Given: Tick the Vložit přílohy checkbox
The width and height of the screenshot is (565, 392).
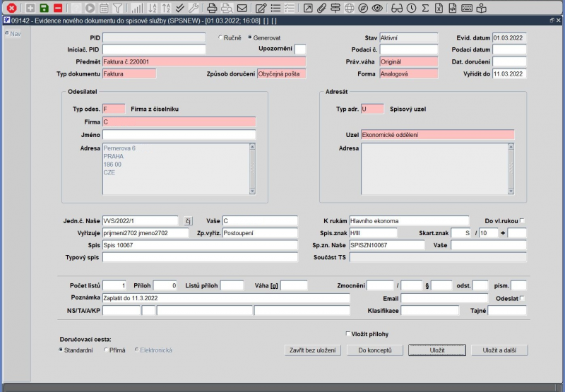Looking at the screenshot, I should tap(347, 334).
